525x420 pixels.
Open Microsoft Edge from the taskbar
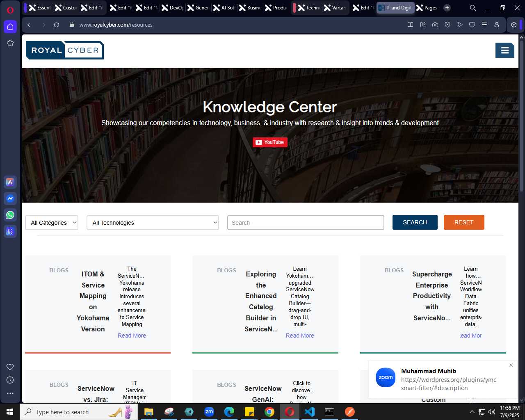[x=229, y=412]
